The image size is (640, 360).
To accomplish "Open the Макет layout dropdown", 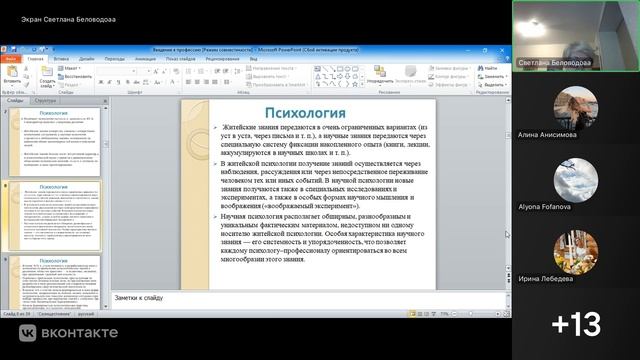I will (69, 68).
